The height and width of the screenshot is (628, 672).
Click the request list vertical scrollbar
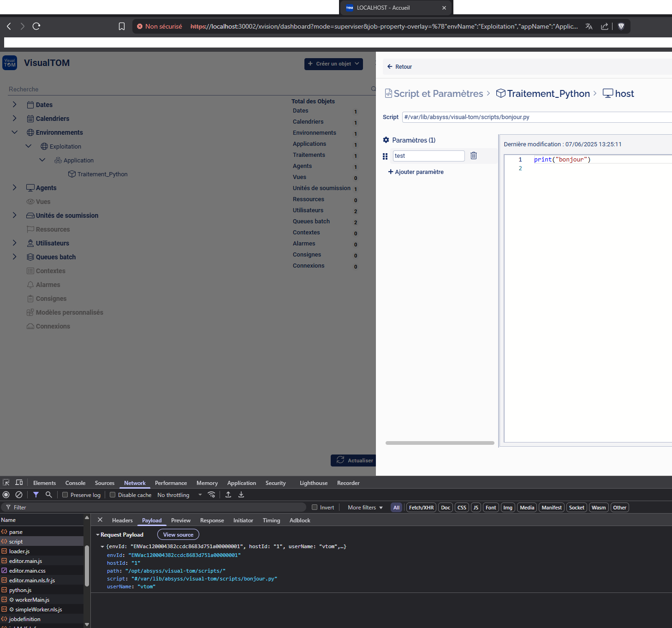pos(87,566)
